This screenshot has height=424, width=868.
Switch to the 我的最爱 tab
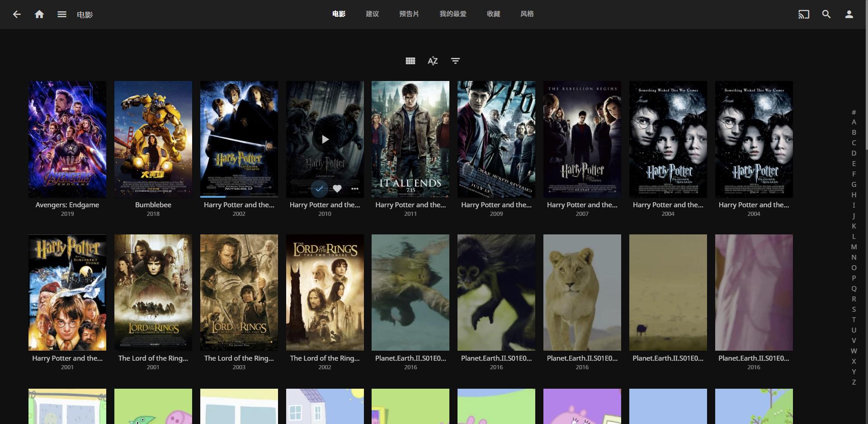pyautogui.click(x=453, y=14)
